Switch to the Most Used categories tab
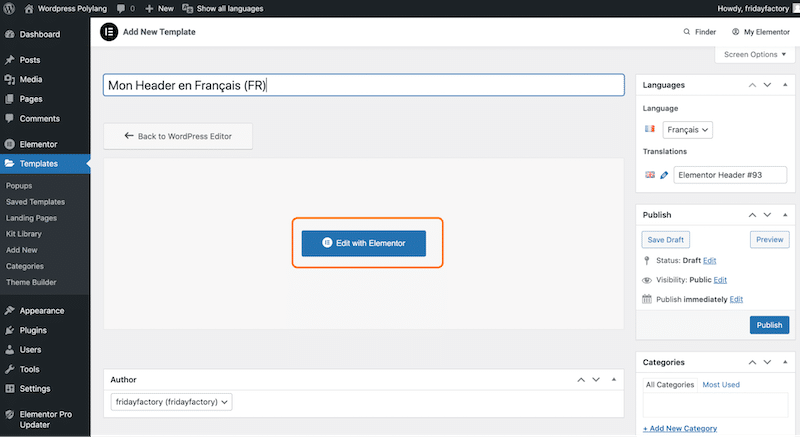The height and width of the screenshot is (437, 800). pos(721,384)
